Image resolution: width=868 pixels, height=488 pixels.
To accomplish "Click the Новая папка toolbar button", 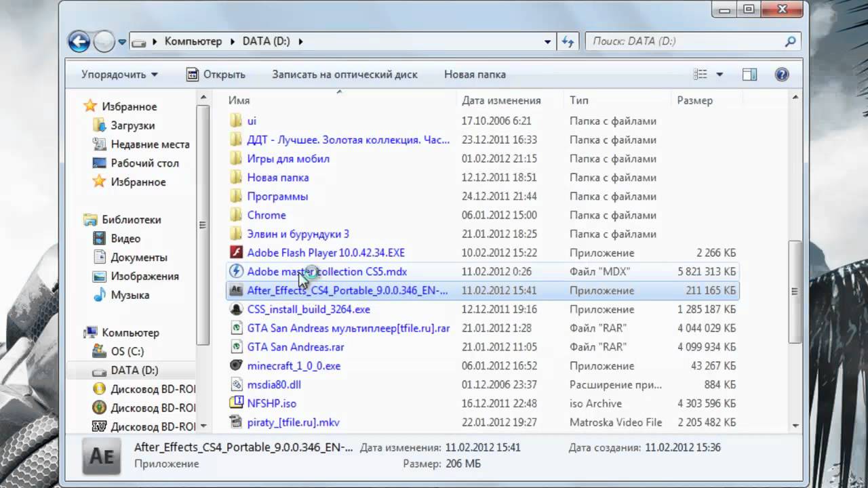I will coord(475,75).
